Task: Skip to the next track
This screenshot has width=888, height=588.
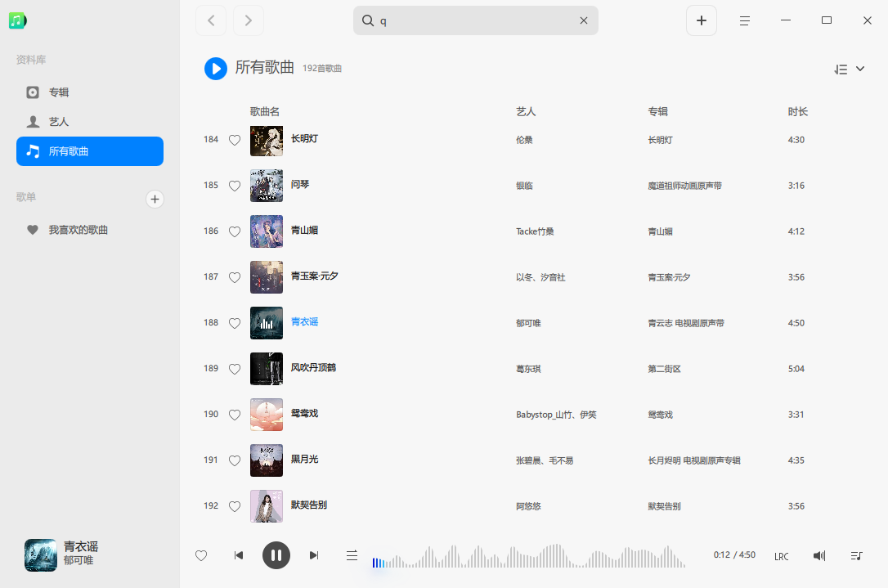Action: (314, 556)
